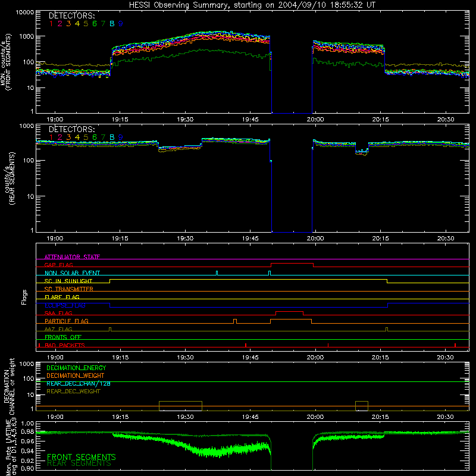This screenshot has width=476, height=476.
Task: Click the SC_TRANSMITTER flag label
Action: point(68,289)
